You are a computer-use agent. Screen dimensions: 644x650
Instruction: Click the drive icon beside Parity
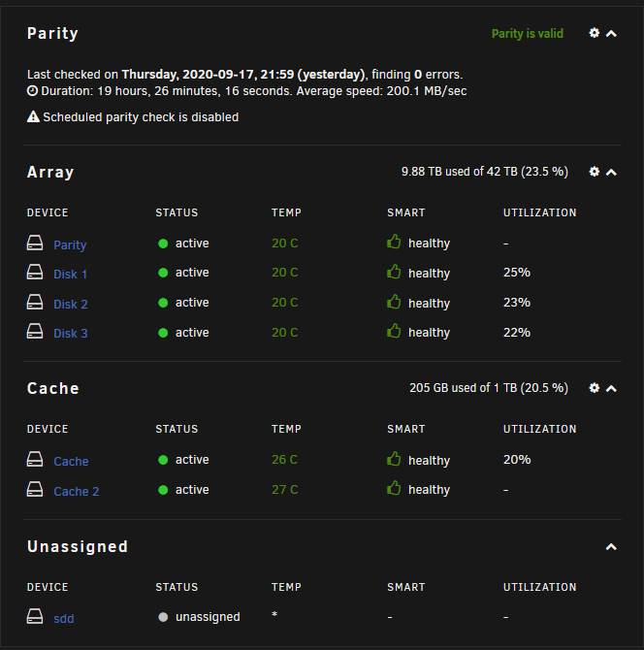click(x=35, y=243)
